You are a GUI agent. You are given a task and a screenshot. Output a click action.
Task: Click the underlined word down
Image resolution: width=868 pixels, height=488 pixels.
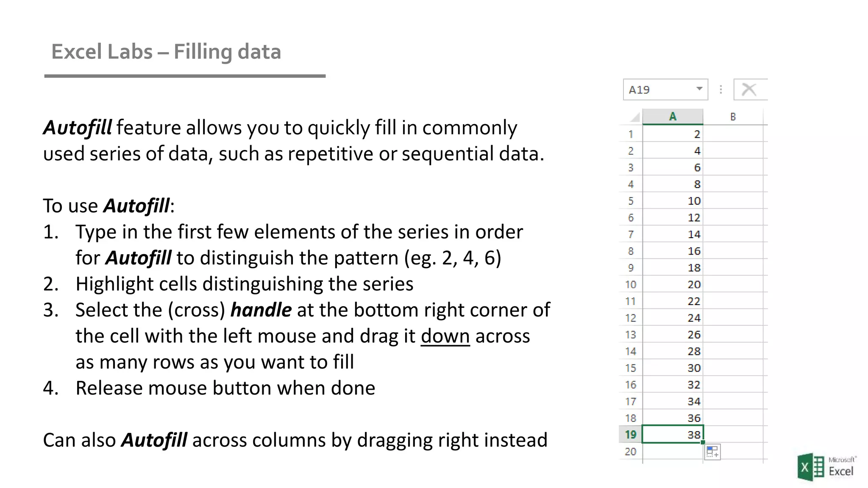coord(445,336)
